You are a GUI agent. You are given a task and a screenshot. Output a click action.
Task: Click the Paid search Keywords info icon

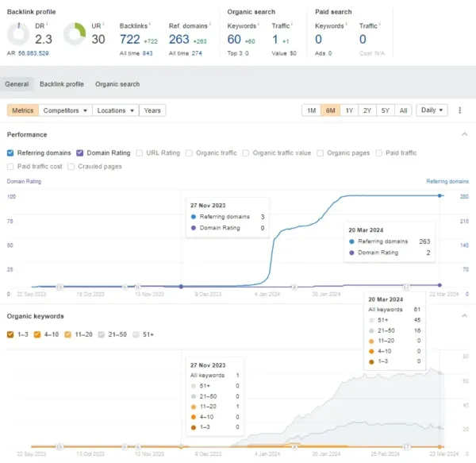[346, 24]
